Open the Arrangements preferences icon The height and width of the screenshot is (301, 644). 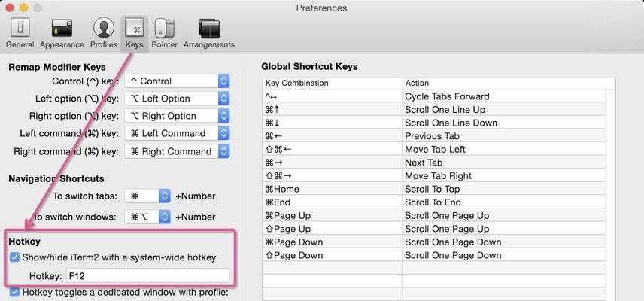point(209,34)
